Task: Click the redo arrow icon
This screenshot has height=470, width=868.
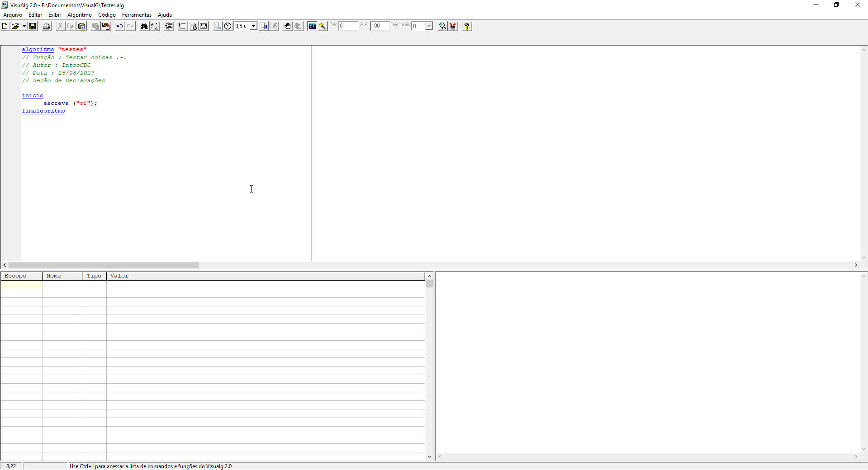Action: tap(130, 26)
